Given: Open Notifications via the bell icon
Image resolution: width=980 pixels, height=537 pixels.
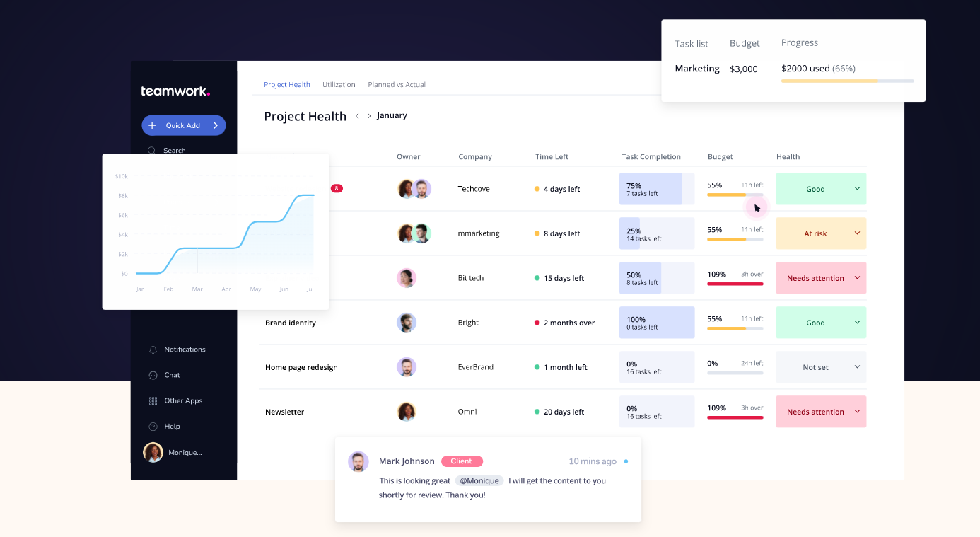Looking at the screenshot, I should pyautogui.click(x=153, y=350).
